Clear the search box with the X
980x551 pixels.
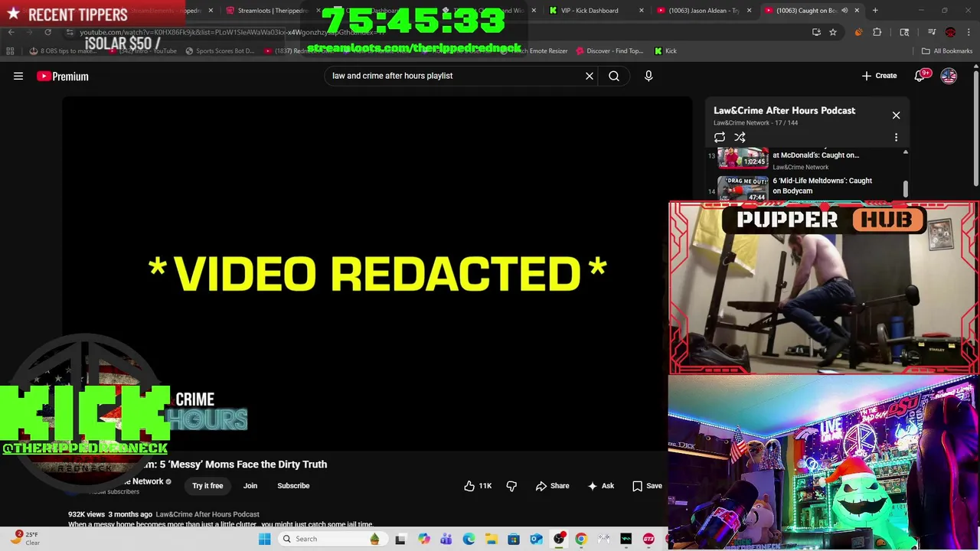pos(590,76)
